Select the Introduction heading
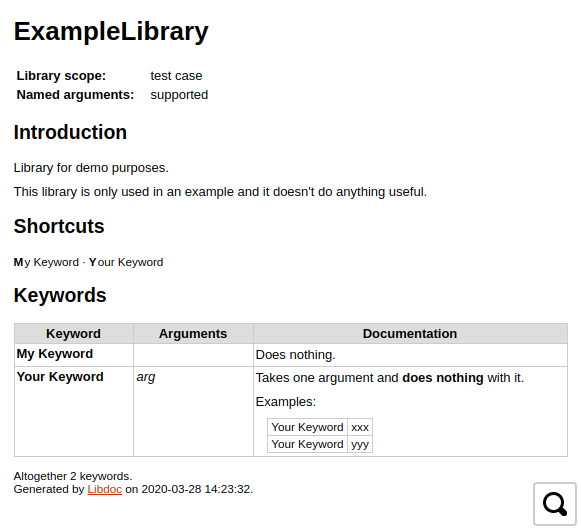 click(70, 132)
